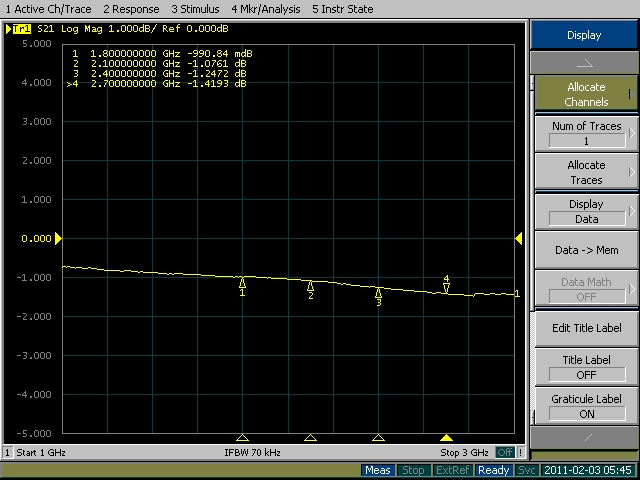Click the Stop status indicator

coord(413,470)
